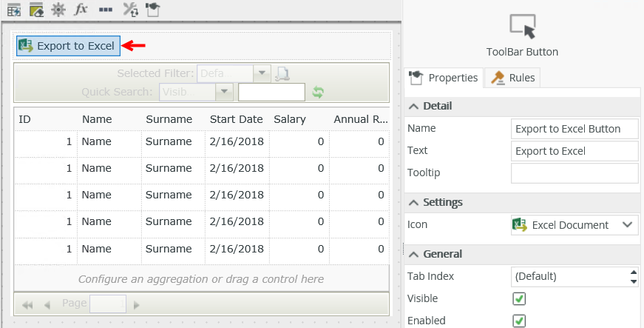Click the Tab Index stepper arrows
644x328 pixels.
click(633, 276)
